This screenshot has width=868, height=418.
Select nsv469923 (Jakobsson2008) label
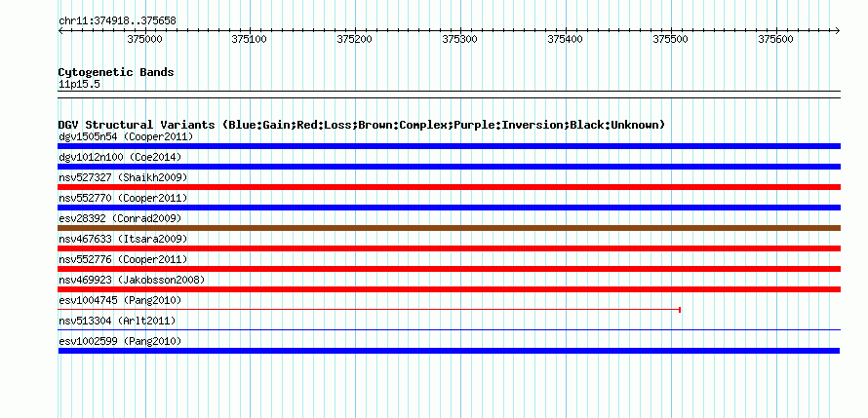132,280
